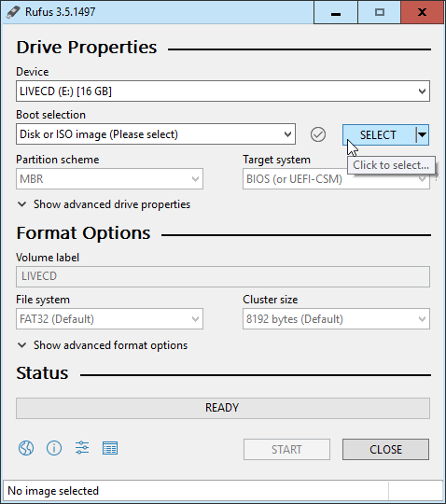Screen dimensions: 446x504
Task: Open the Cluster size 8192 bytes dropdown
Action: click(336, 319)
